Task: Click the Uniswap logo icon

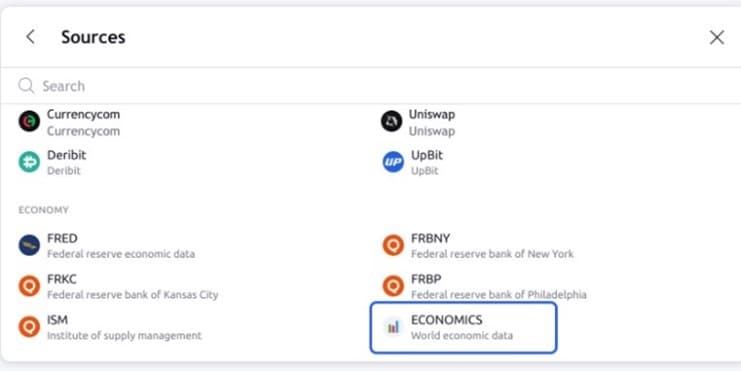Action: click(391, 121)
